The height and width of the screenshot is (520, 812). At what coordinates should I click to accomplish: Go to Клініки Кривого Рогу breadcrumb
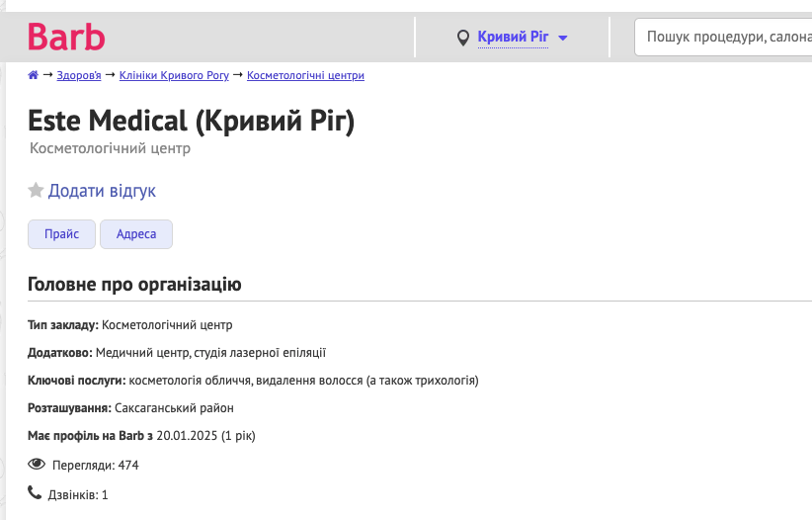coord(175,75)
